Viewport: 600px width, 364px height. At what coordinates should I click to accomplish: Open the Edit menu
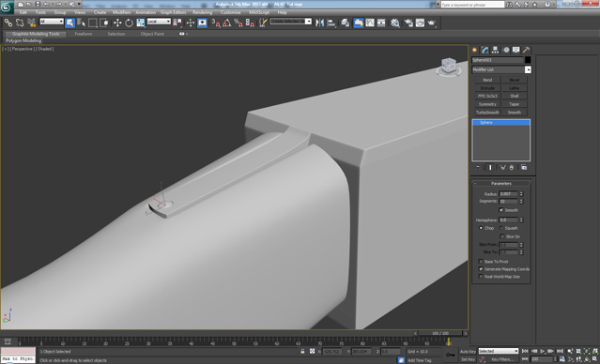click(x=23, y=12)
